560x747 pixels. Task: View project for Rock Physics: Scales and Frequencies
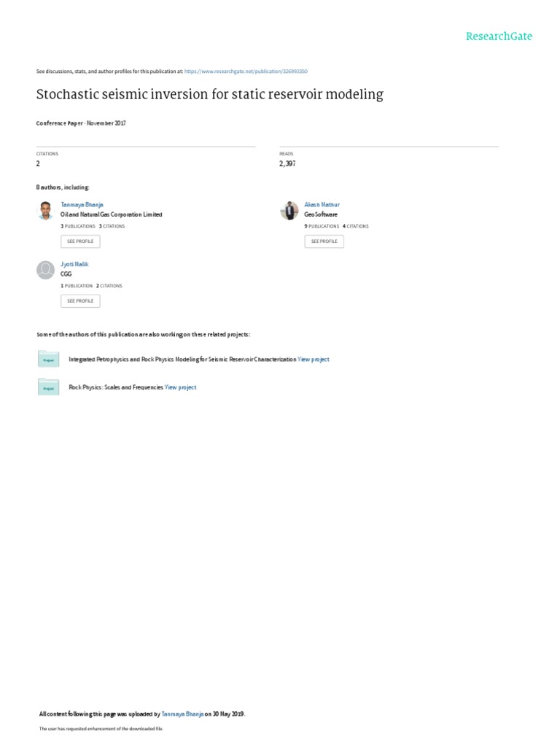click(x=181, y=387)
